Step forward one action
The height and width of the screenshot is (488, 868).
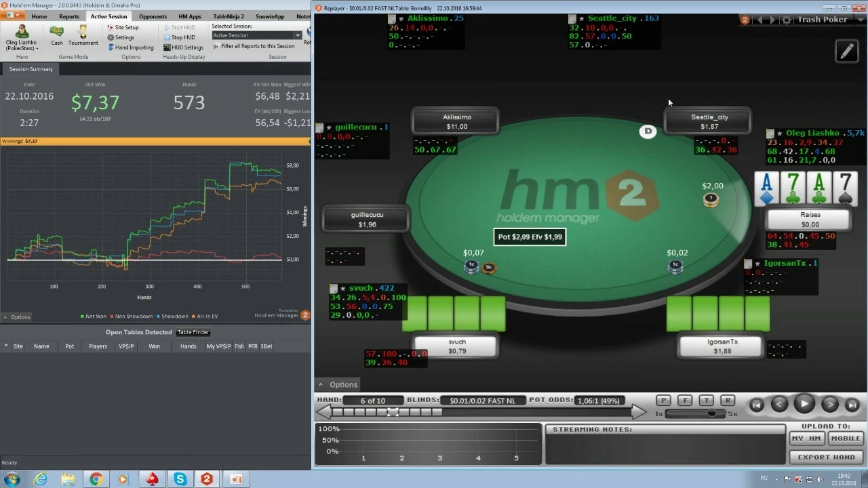pos(829,405)
